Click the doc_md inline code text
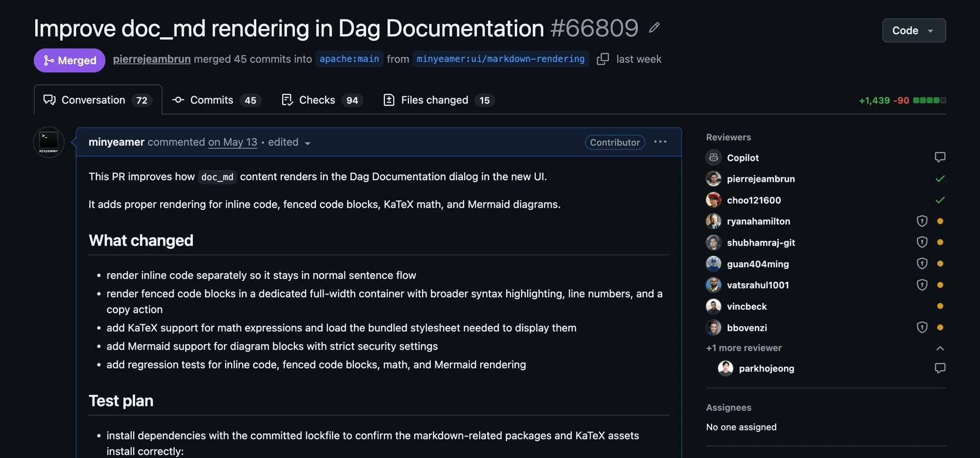This screenshot has height=458, width=980. [217, 177]
